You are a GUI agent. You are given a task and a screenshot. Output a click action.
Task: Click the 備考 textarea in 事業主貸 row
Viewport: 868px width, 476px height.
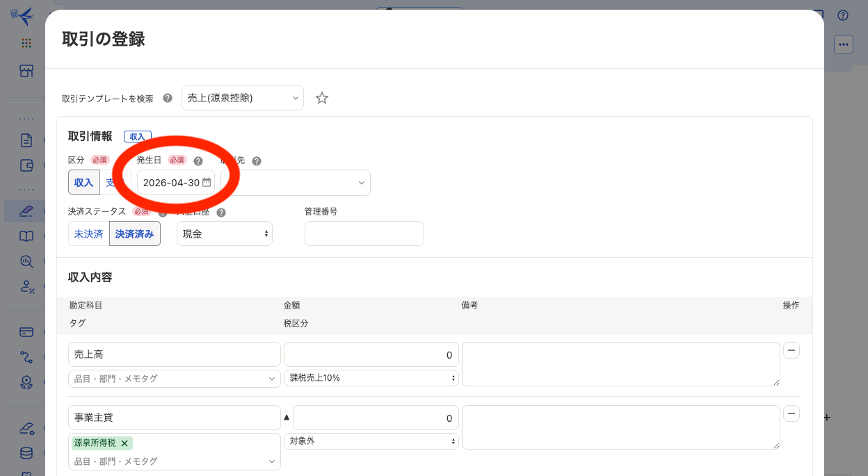point(621,427)
